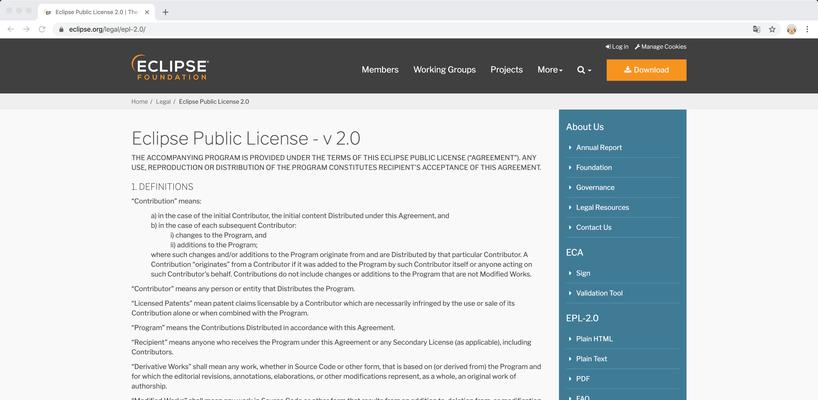Open the Foundation sidebar link

[594, 167]
